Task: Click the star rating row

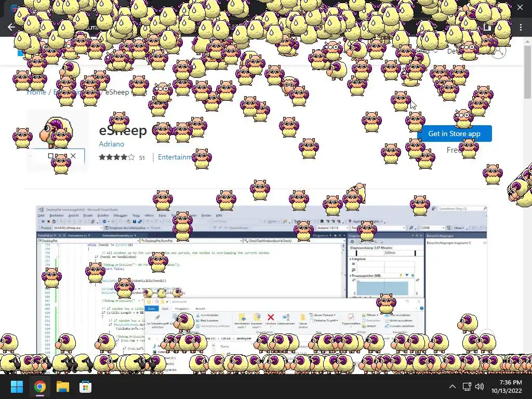Action: (117, 157)
